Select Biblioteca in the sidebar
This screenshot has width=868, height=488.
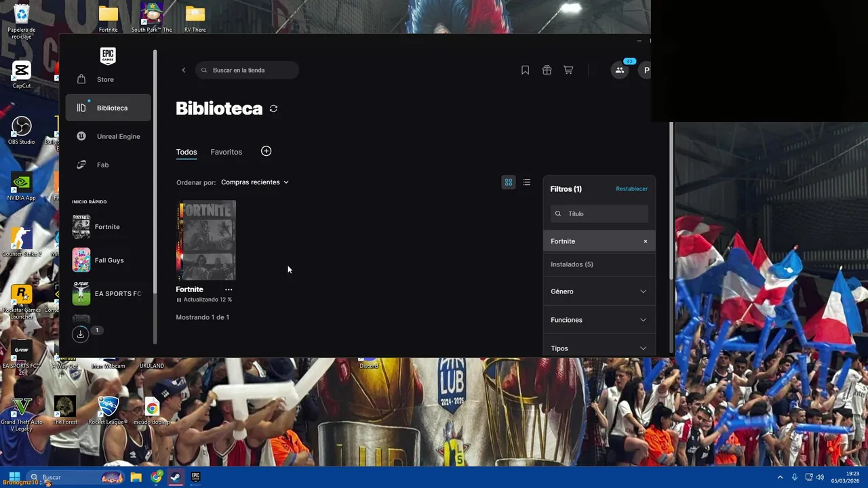pos(108,108)
